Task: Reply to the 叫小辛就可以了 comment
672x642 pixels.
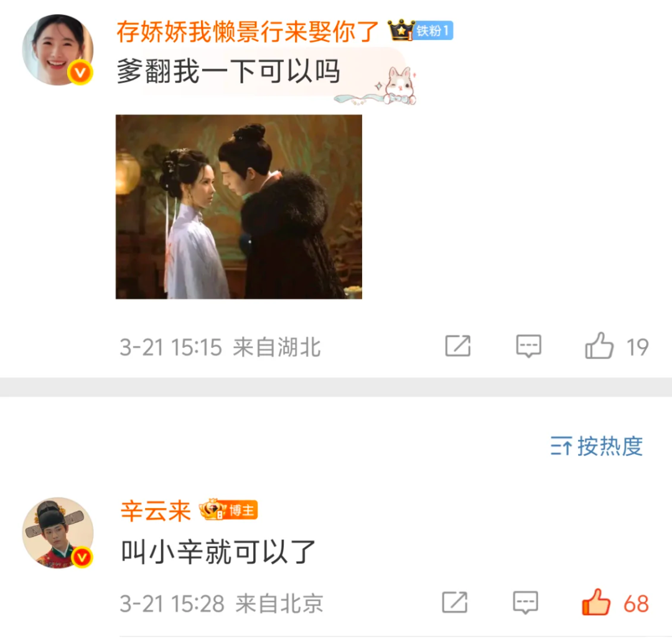Action: point(525,603)
